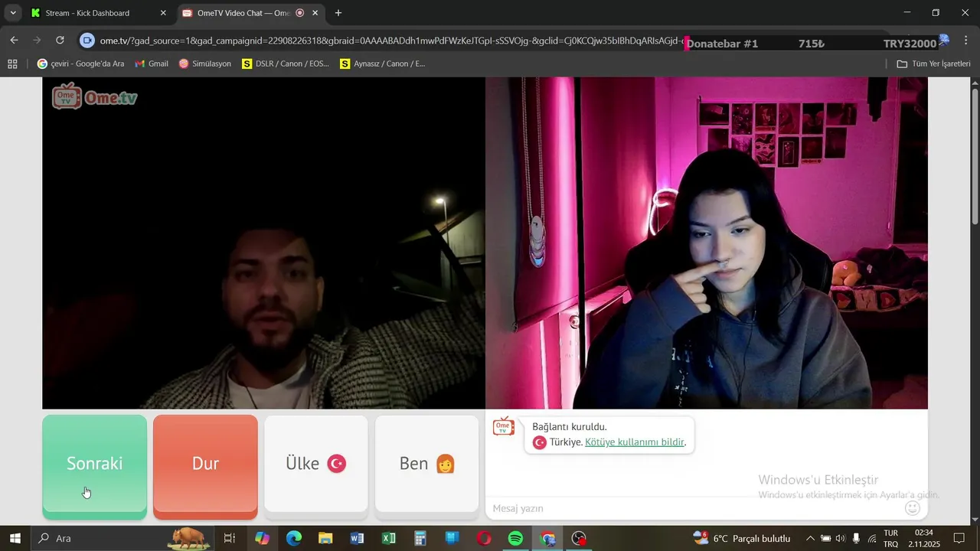Show hidden system tray icons

point(810,538)
